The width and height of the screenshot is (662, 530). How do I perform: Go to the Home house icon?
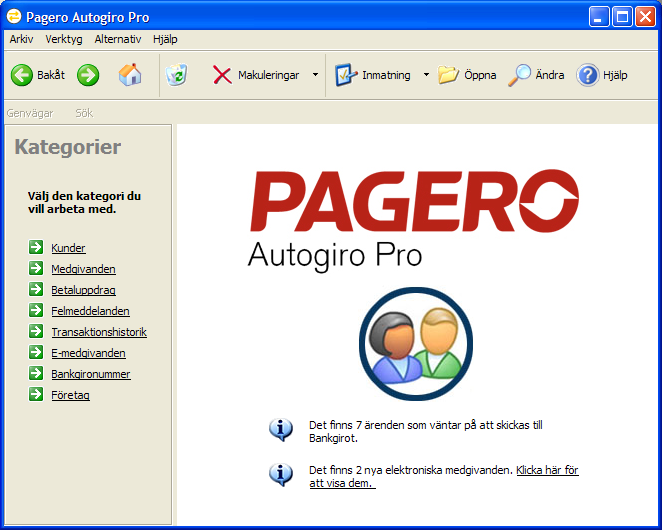click(x=130, y=75)
